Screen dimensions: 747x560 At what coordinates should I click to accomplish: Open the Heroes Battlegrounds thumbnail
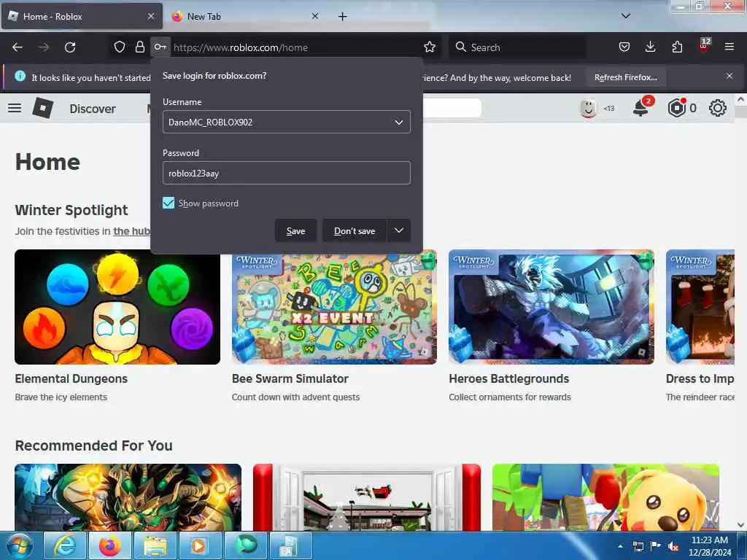[551, 307]
